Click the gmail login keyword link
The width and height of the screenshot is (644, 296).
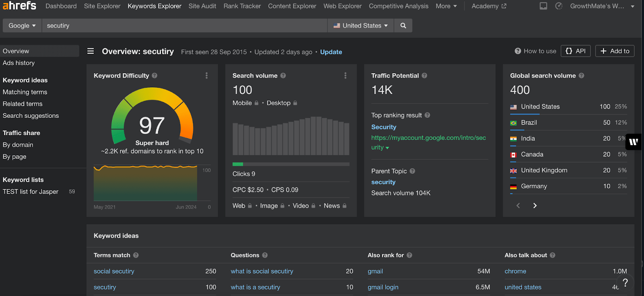click(383, 287)
